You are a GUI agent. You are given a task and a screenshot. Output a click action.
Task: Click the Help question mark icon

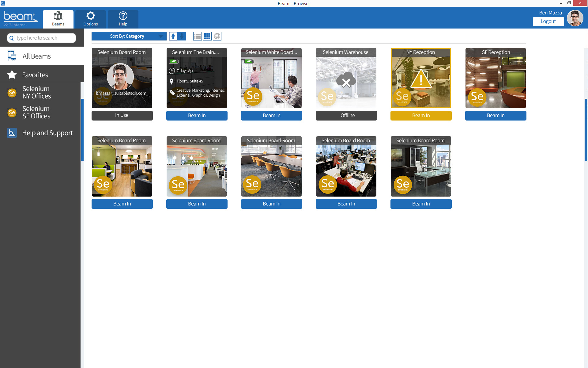click(123, 16)
